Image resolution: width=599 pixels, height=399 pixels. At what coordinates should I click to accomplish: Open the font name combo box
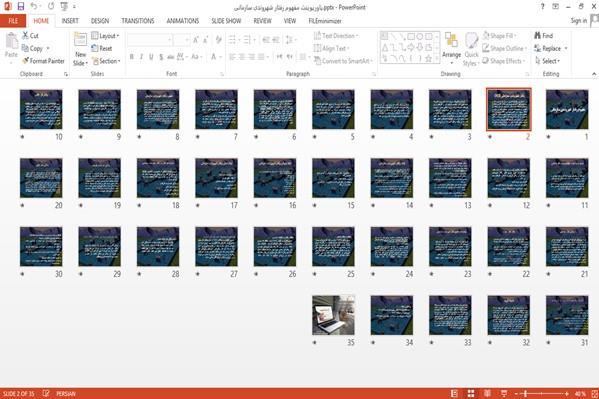[x=149, y=39]
